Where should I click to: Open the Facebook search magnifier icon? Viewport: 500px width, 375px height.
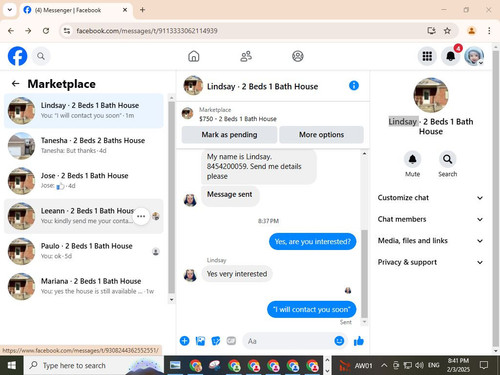pyautogui.click(x=41, y=56)
